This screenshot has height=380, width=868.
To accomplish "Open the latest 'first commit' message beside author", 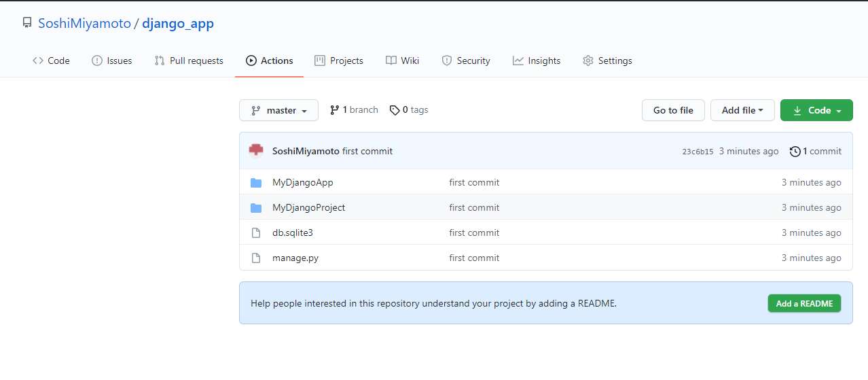I will [367, 151].
